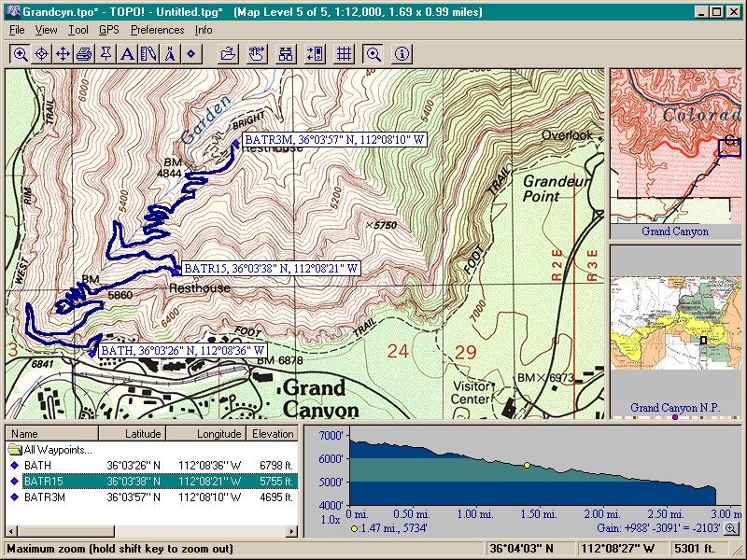Open a file with the folder icon

pos(228,54)
